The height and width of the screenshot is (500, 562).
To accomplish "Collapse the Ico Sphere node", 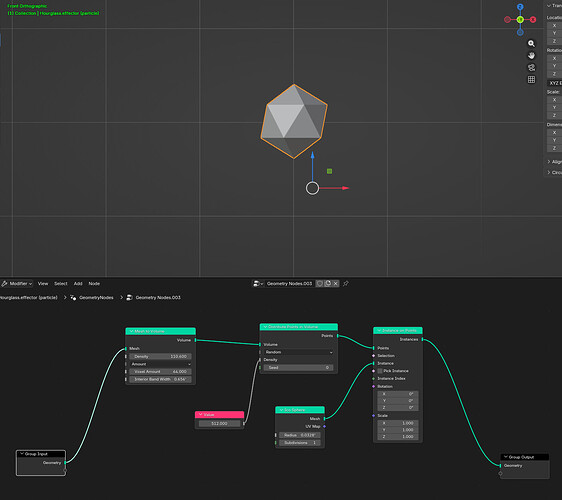I will [x=281, y=410].
